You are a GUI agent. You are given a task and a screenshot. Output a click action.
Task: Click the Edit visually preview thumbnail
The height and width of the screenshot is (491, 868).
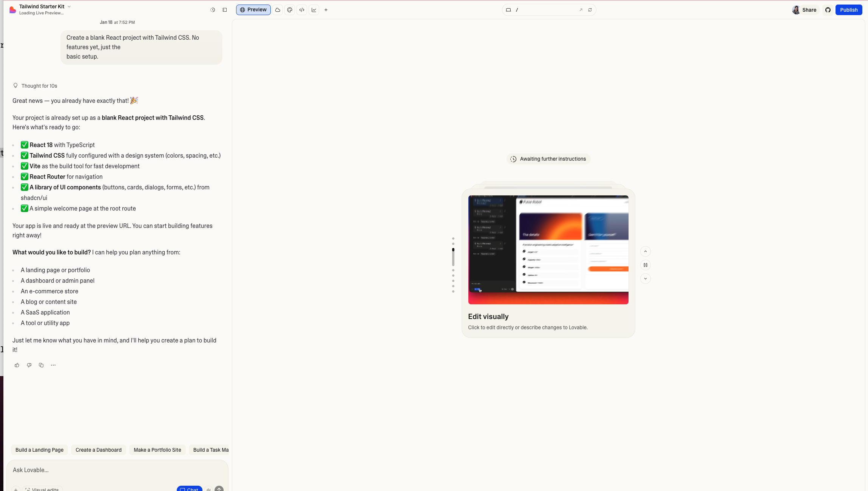coord(548,250)
